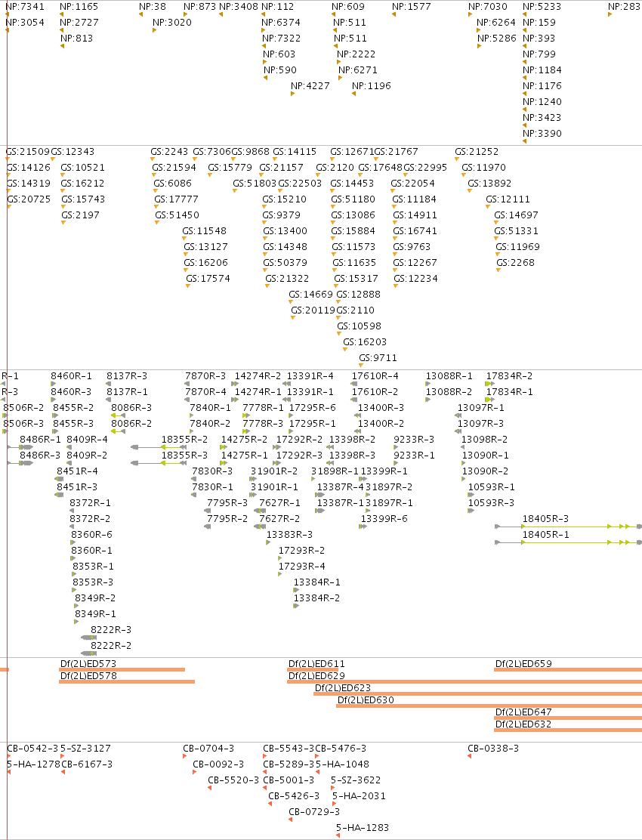This screenshot has width=642, height=840.
Task: Click the CB-0338-3 insertion label
Action: tap(493, 749)
